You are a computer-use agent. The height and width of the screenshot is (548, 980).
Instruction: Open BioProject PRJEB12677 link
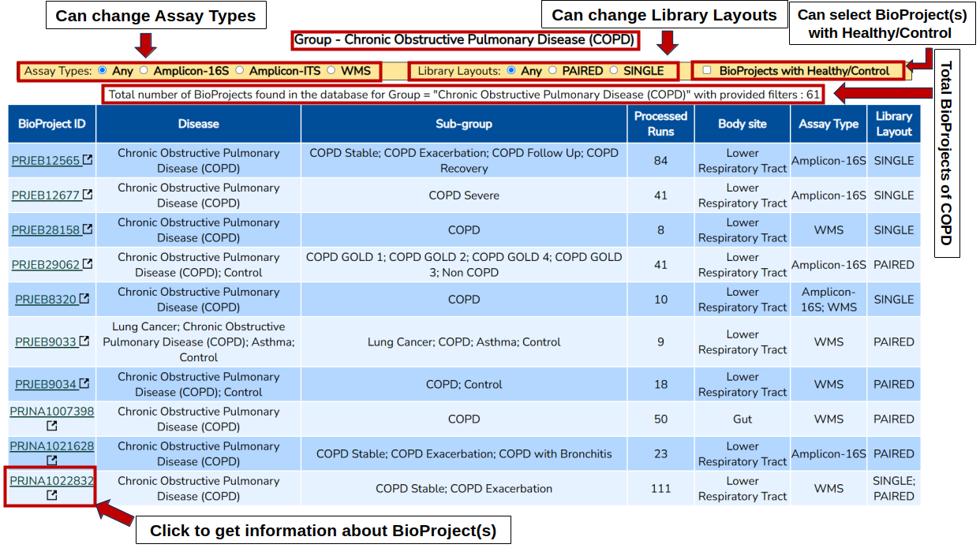(x=46, y=196)
